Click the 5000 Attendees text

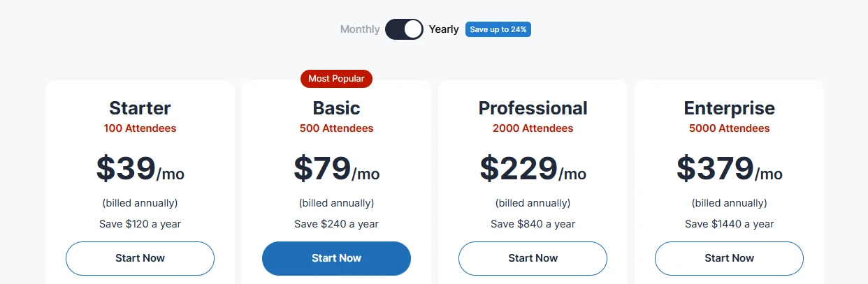coord(729,128)
